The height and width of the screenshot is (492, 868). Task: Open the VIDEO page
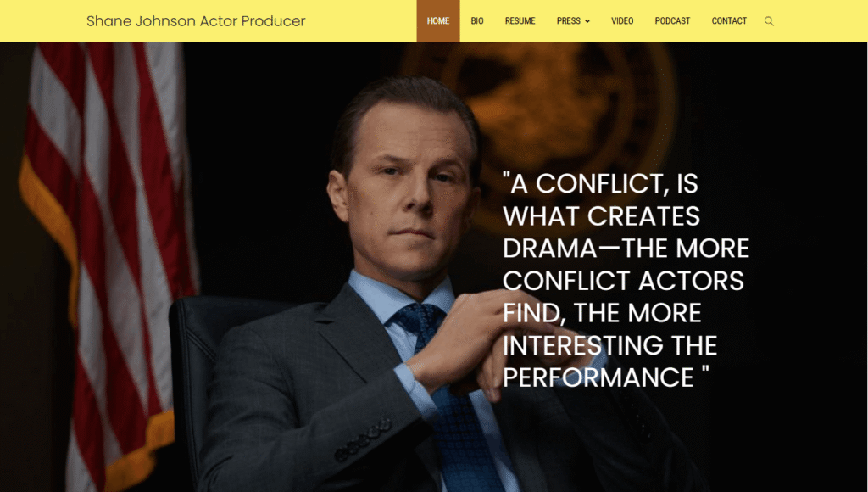coord(622,21)
